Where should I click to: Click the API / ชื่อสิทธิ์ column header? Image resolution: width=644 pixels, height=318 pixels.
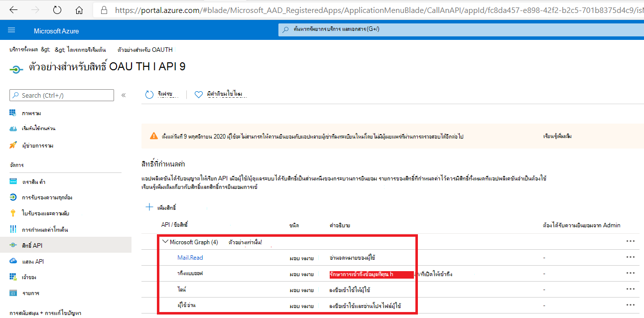pyautogui.click(x=174, y=225)
